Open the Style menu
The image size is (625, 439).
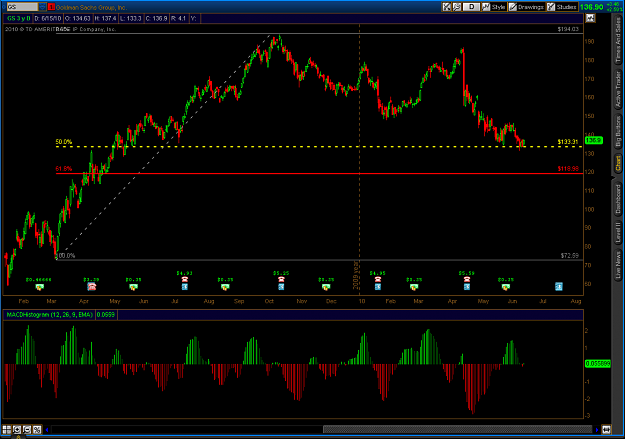pos(494,6)
